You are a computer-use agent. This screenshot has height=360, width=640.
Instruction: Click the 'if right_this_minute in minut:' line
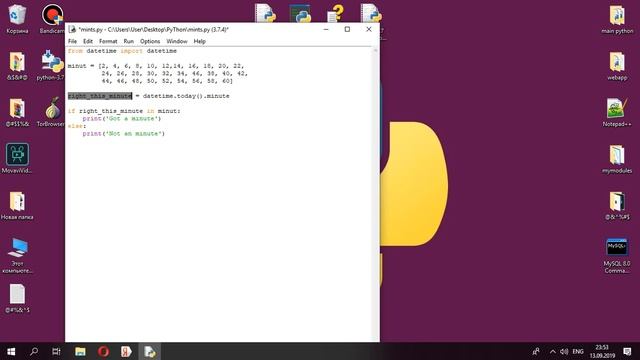pyautogui.click(x=124, y=111)
